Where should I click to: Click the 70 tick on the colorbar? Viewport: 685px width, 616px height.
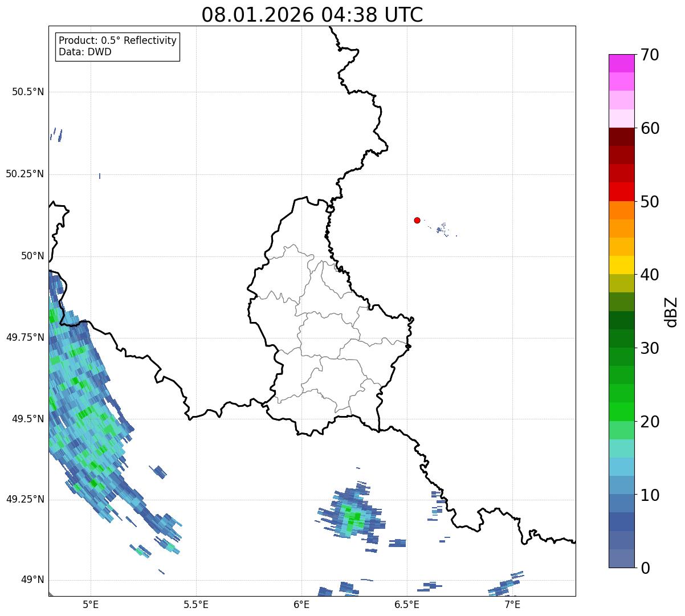point(650,55)
